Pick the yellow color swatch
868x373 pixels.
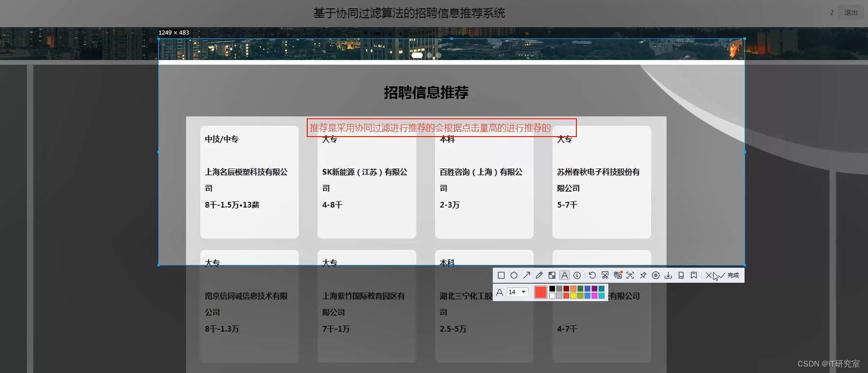(x=573, y=296)
